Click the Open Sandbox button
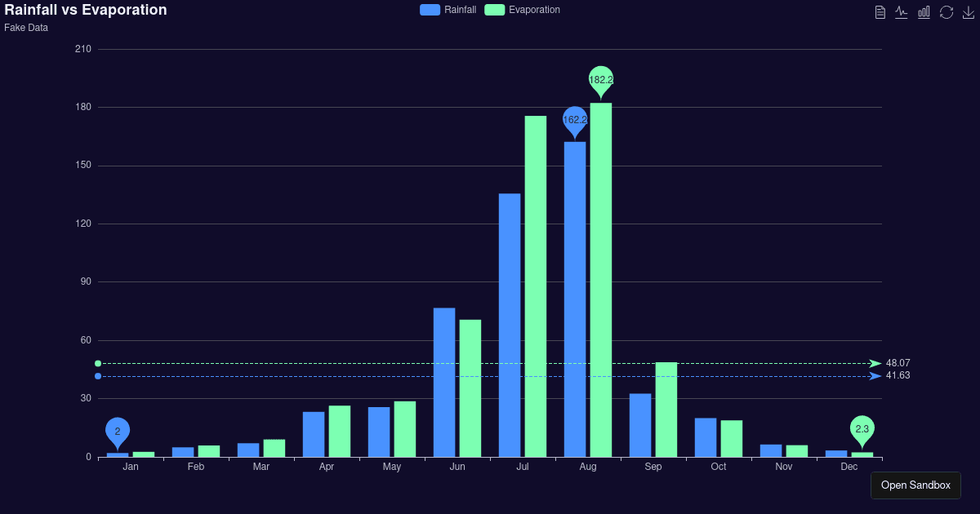Screen dimensions: 980x514 (x=915, y=485)
